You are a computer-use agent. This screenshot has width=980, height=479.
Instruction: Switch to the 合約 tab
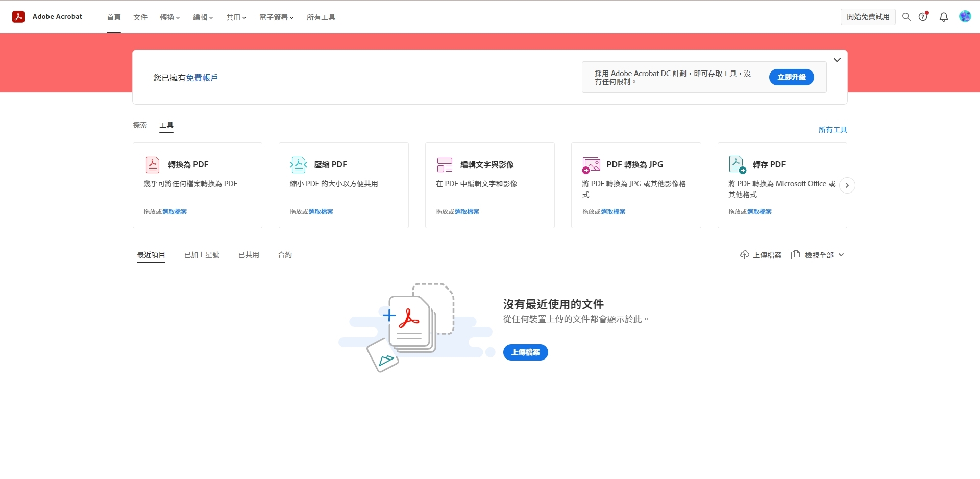285,255
